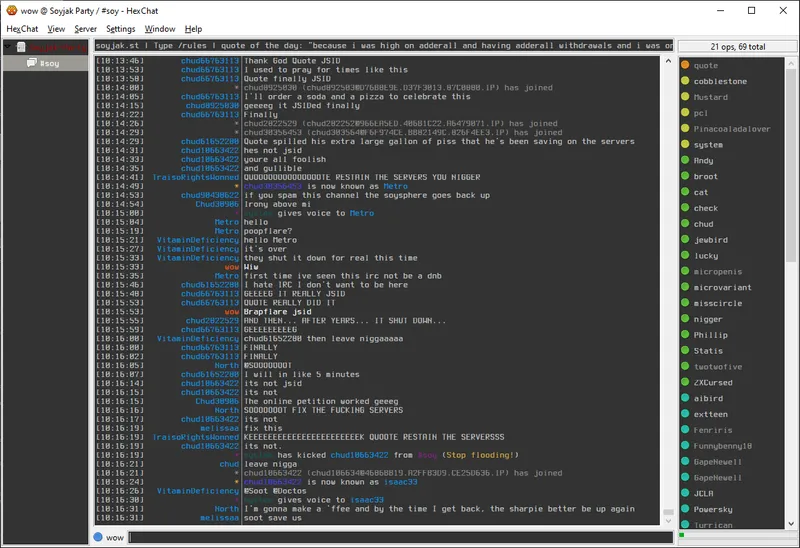Viewport: 800px width, 548px height.
Task: Click nick VitaminDeficiency beside 'hello Metro'
Action: coord(198,240)
